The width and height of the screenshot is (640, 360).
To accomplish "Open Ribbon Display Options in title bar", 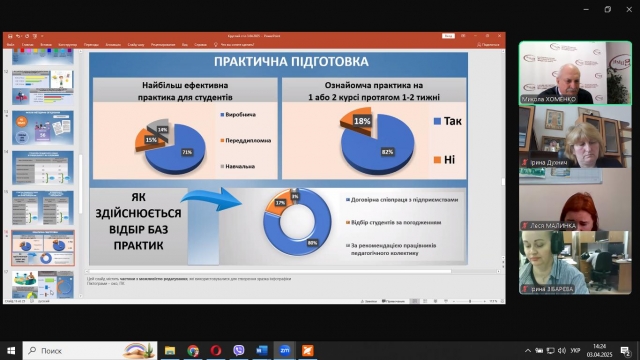I will 463,36.
